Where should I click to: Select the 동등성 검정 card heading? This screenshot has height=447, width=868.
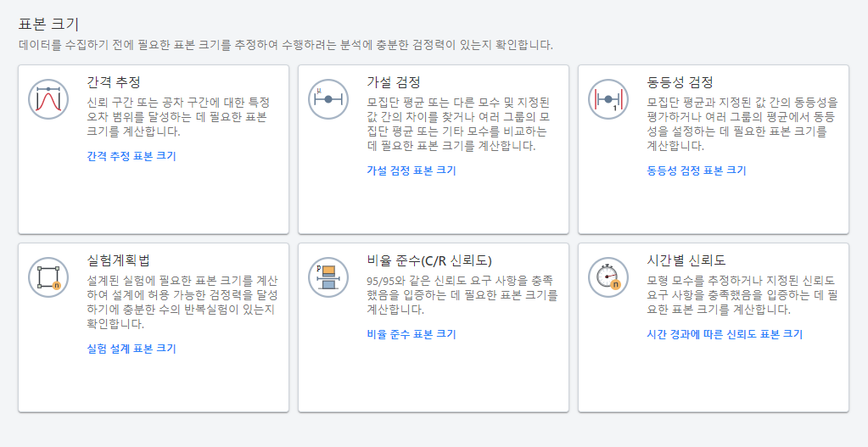680,82
